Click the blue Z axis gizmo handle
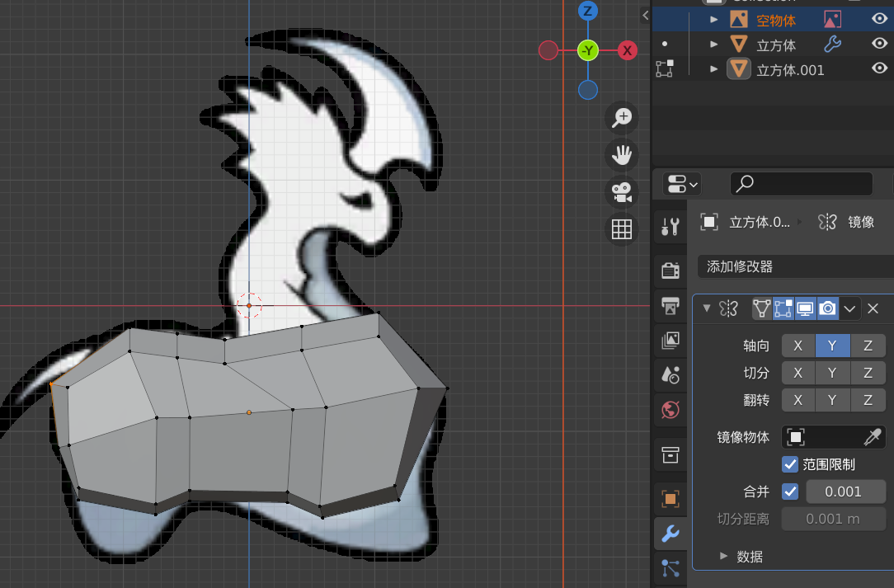894x588 pixels. pyautogui.click(x=588, y=11)
